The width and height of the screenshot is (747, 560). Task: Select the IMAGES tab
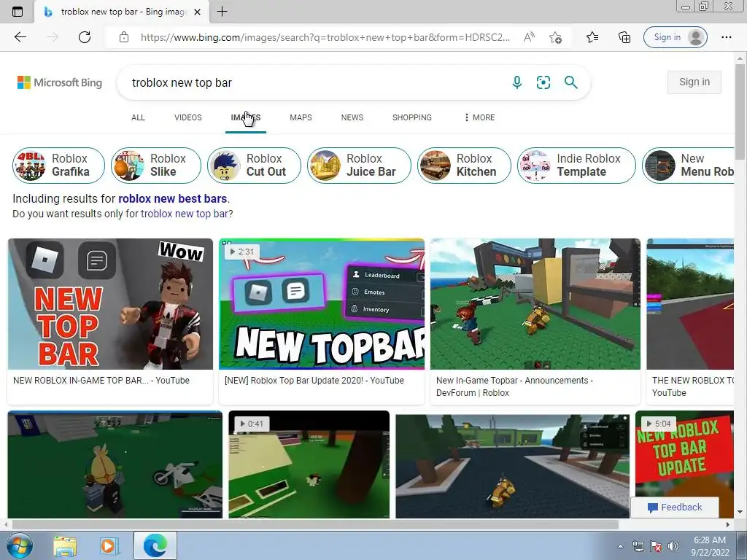[x=245, y=117]
